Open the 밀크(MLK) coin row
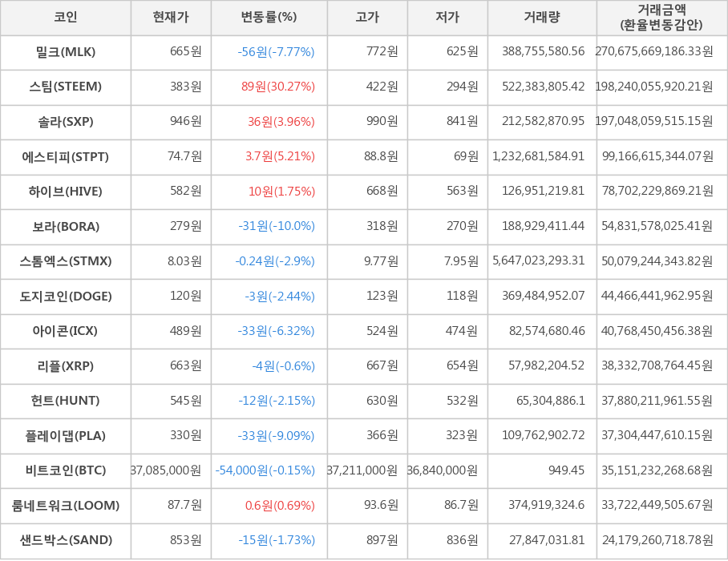728x561 pixels. point(66,52)
